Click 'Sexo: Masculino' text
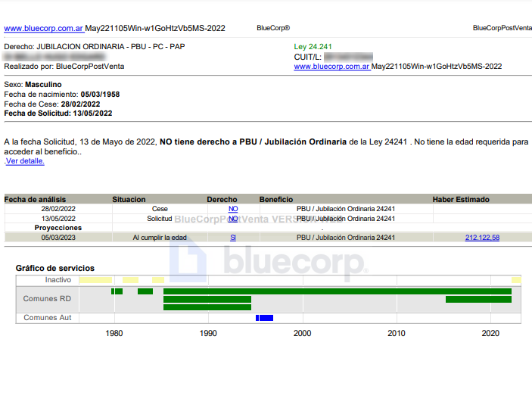This screenshot has width=532, height=417. pos(33,85)
